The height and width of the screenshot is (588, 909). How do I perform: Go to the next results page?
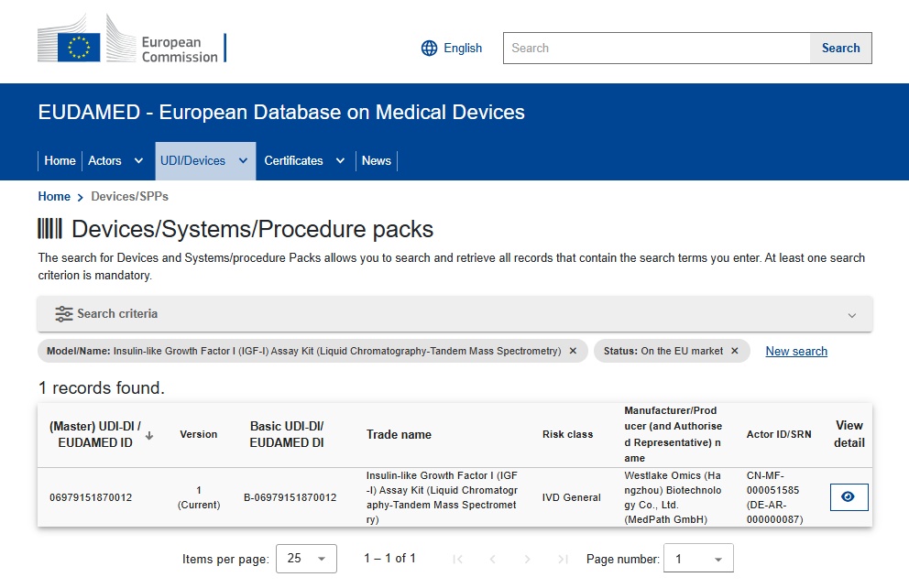527,559
